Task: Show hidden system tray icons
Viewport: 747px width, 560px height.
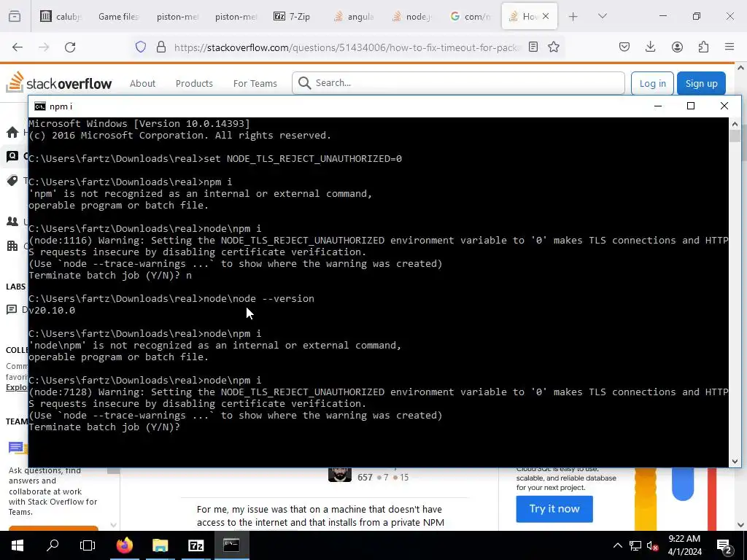Action: click(617, 545)
